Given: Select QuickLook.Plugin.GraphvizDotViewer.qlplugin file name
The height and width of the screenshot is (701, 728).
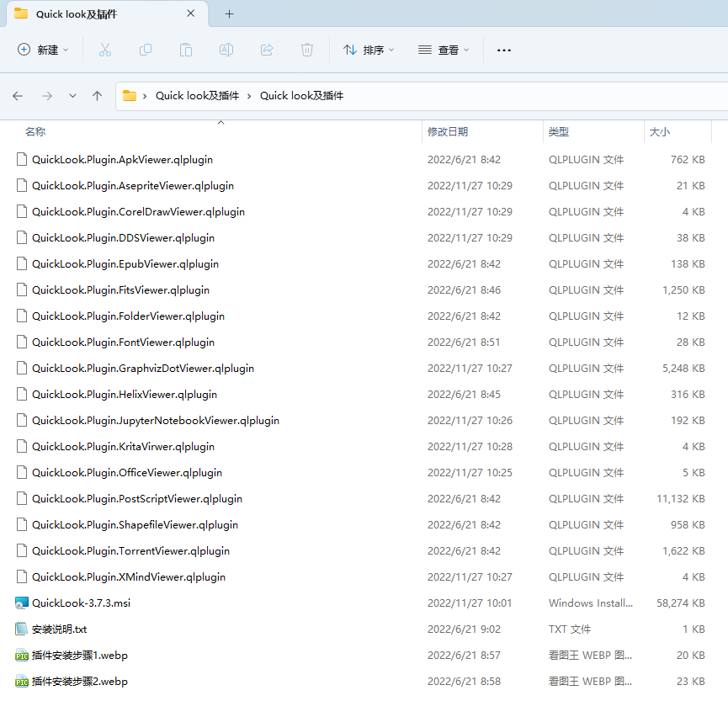Looking at the screenshot, I should tap(143, 368).
